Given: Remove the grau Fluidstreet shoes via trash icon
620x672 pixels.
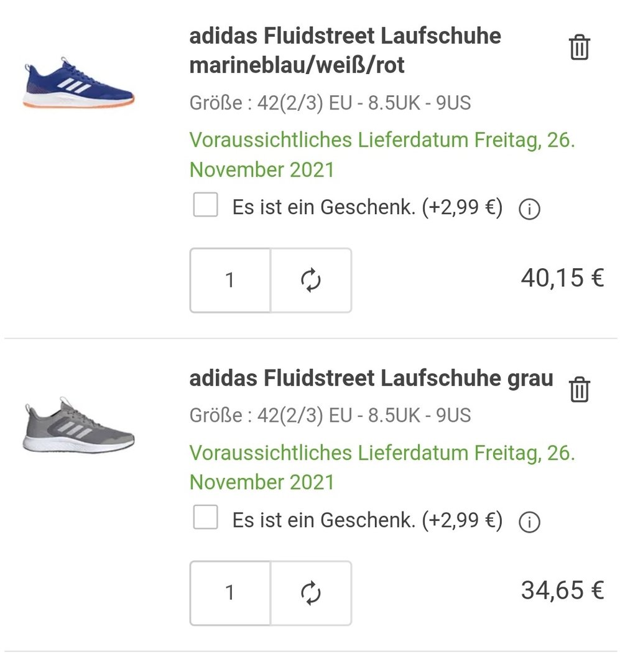Looking at the screenshot, I should pyautogui.click(x=580, y=390).
